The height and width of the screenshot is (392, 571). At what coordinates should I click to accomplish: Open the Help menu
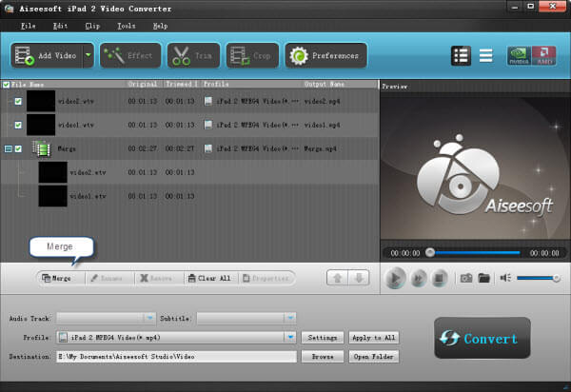[160, 26]
